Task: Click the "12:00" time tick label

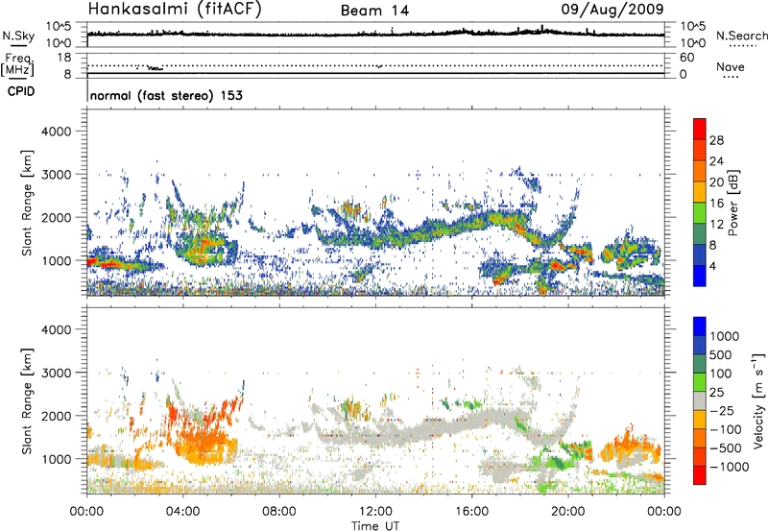Action: pyautogui.click(x=375, y=512)
